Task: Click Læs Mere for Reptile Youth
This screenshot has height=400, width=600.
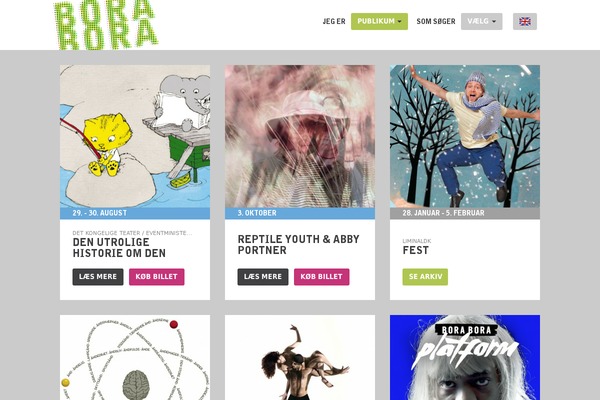Action: (263, 277)
